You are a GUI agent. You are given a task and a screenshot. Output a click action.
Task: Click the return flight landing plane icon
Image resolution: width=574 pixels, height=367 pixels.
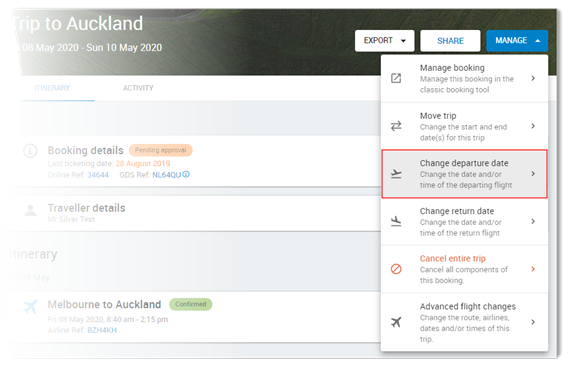(396, 221)
